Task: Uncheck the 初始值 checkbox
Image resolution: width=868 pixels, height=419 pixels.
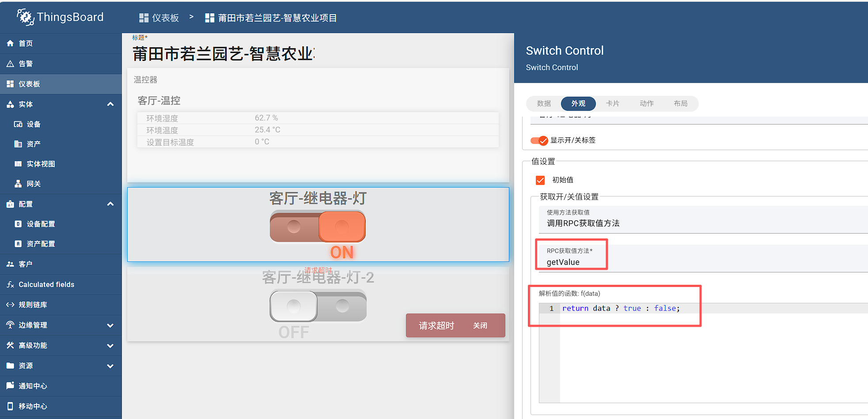Action: 540,180
